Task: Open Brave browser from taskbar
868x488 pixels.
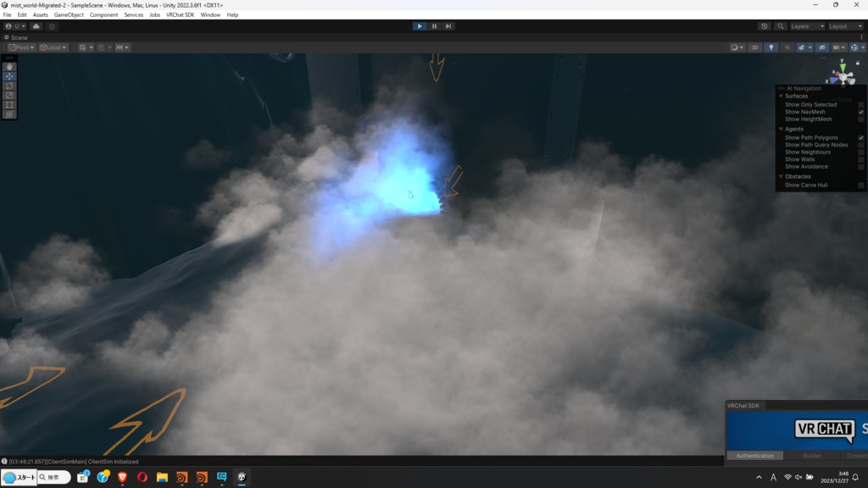Action: [x=122, y=477]
